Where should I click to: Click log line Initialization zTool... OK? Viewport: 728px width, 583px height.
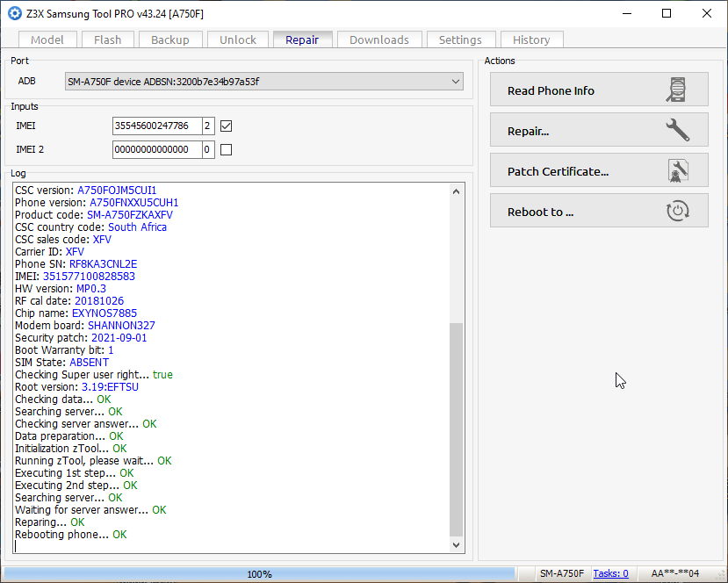[70, 449]
